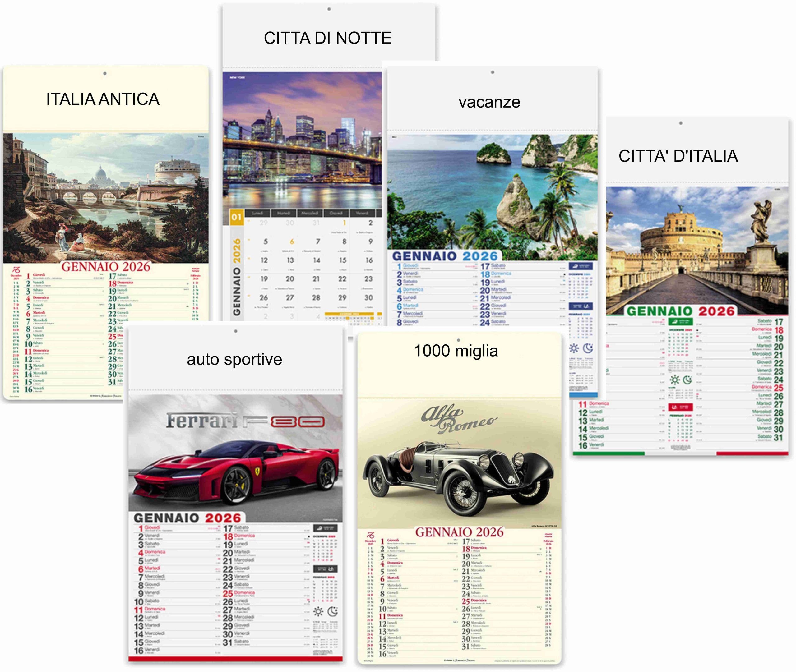The height and width of the screenshot is (672, 796).
Task: Select the ITALIA ANTICA title text
Action: [x=103, y=99]
